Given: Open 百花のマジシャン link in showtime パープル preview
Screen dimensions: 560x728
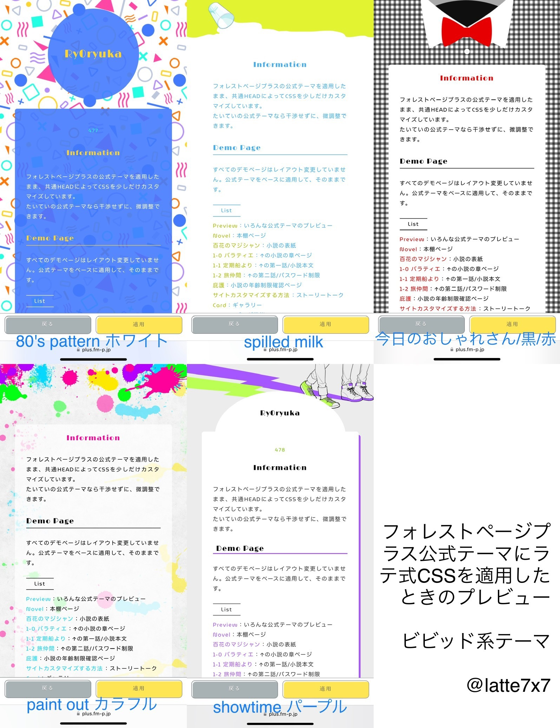Looking at the screenshot, I should (x=236, y=645).
